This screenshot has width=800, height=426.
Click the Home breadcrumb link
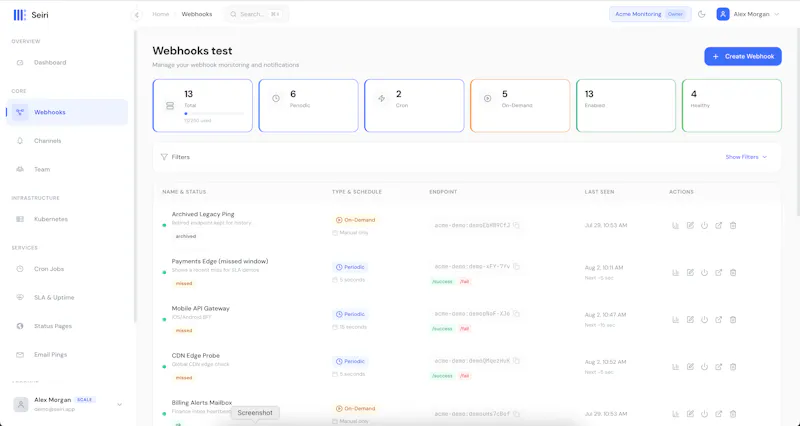pyautogui.click(x=161, y=14)
